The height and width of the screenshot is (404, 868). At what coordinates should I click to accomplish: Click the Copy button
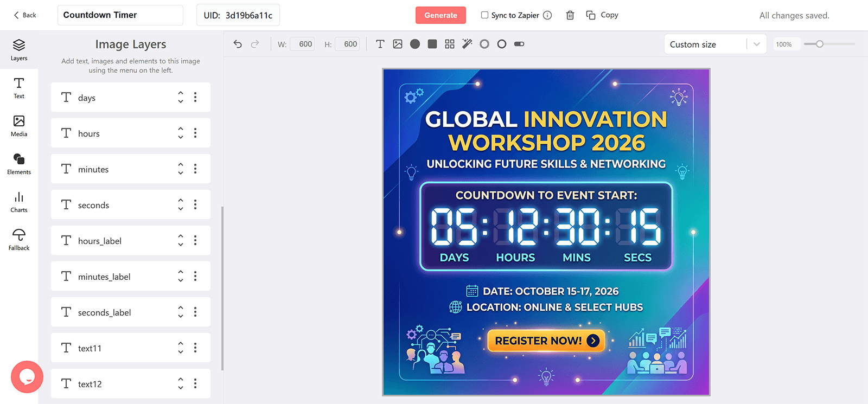click(602, 15)
